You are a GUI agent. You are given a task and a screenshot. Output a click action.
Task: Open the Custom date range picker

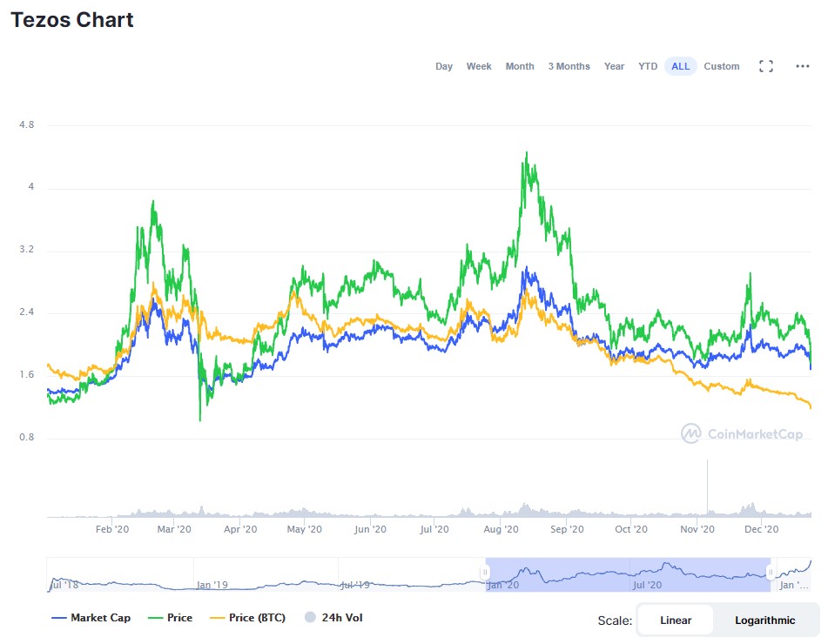pyautogui.click(x=721, y=66)
